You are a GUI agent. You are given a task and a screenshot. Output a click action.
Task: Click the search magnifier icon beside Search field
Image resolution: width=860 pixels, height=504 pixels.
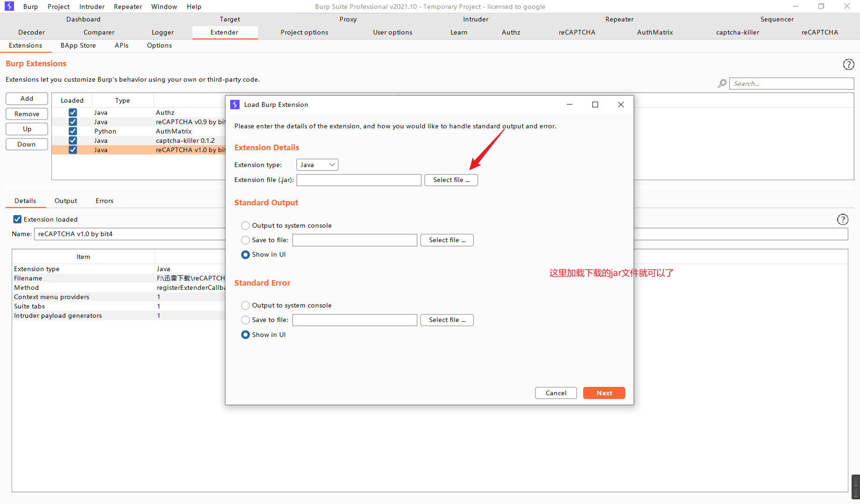click(x=722, y=84)
